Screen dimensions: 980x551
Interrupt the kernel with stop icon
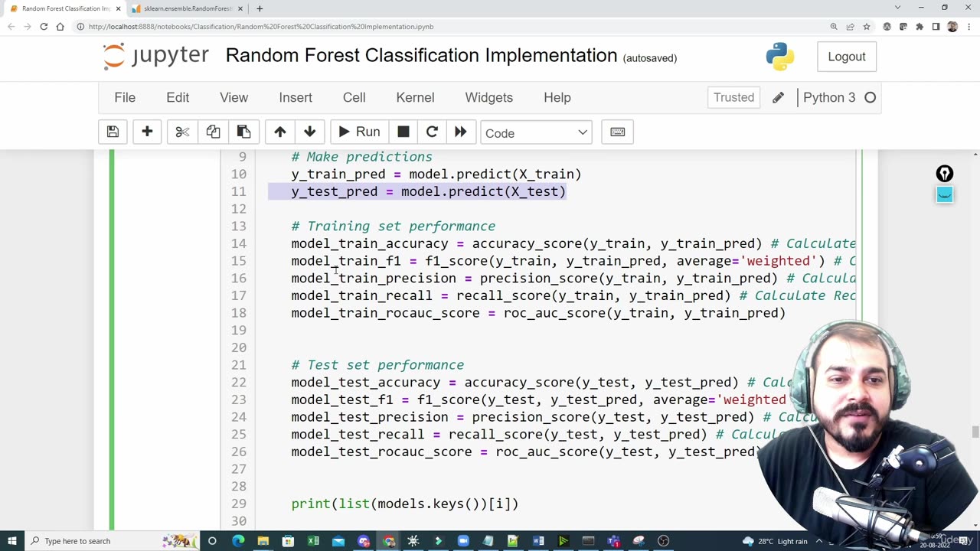[403, 132]
